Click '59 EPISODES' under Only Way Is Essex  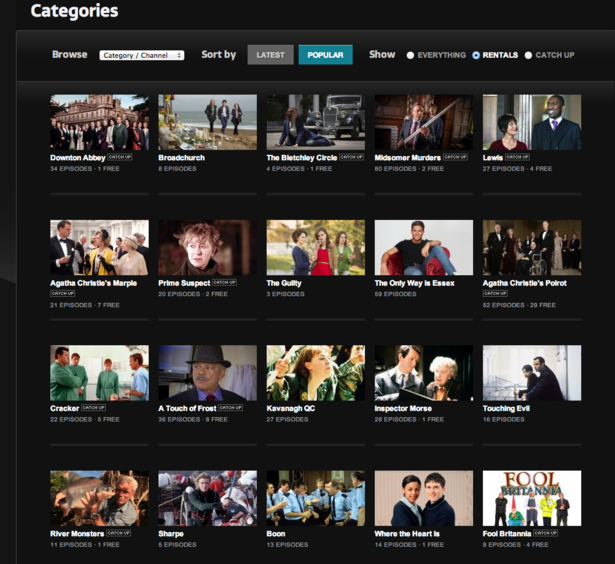[x=395, y=294]
